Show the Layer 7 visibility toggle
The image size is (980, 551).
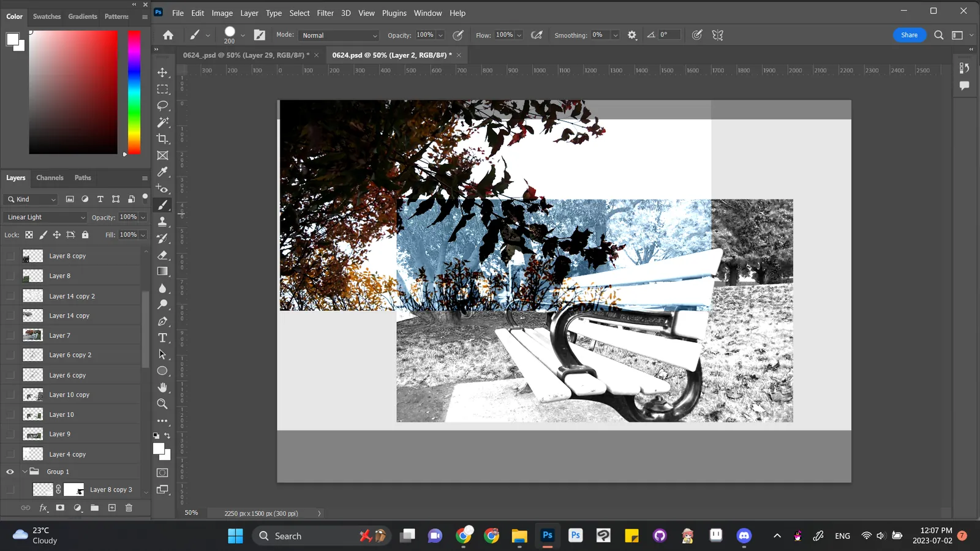coord(10,335)
